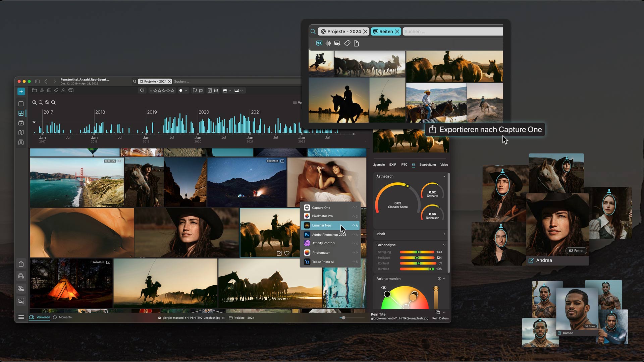Open the map view in sidebar
This screenshot has height=362, width=644.
coord(21,133)
